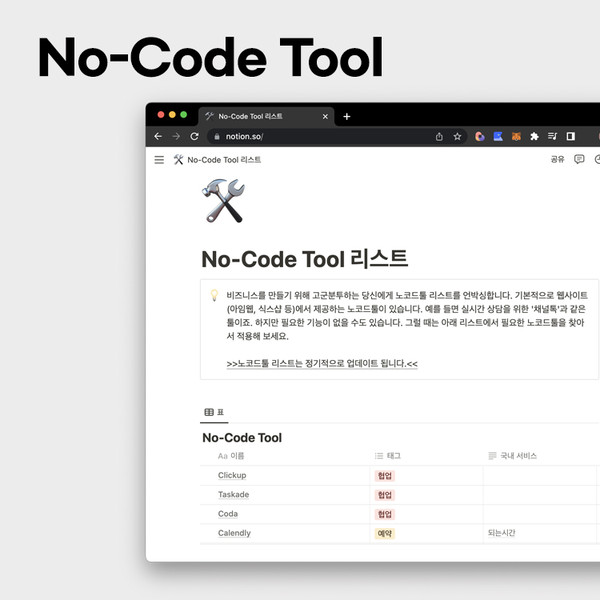Click the 이름 column header
Viewport: 600px width, 600px height.
pos(231,456)
